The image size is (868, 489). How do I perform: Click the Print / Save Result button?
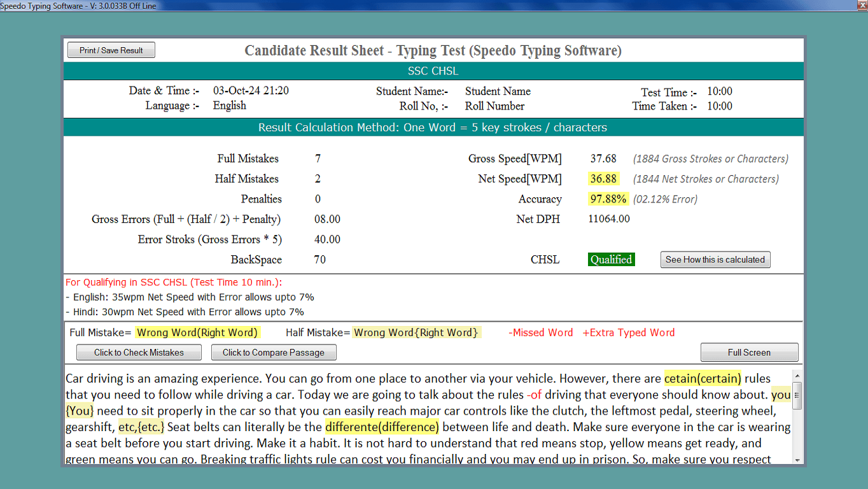(111, 50)
